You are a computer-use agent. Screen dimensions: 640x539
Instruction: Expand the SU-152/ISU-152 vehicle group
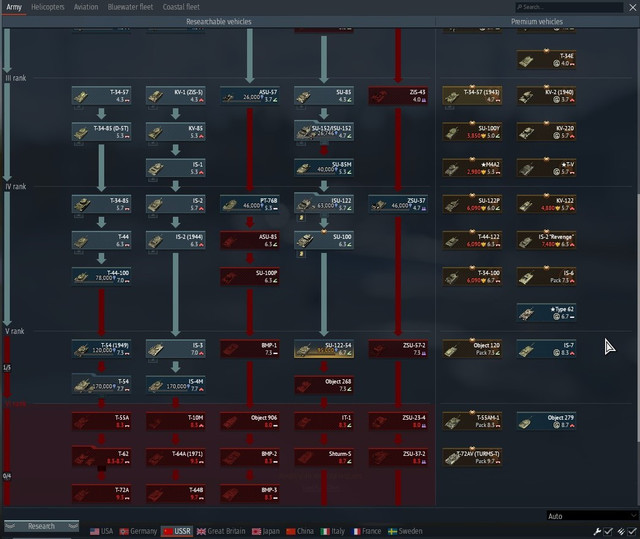[324, 131]
